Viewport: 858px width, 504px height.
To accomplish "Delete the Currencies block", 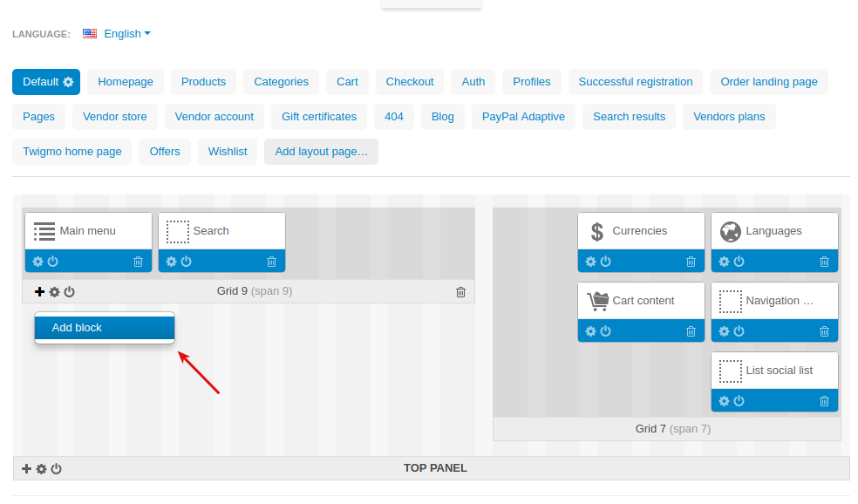I will 691,262.
